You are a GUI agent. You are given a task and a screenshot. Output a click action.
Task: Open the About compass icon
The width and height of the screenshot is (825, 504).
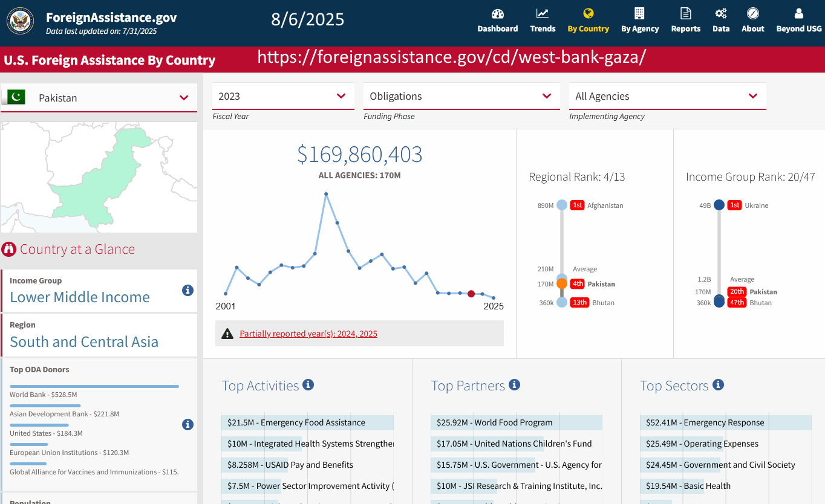[752, 14]
